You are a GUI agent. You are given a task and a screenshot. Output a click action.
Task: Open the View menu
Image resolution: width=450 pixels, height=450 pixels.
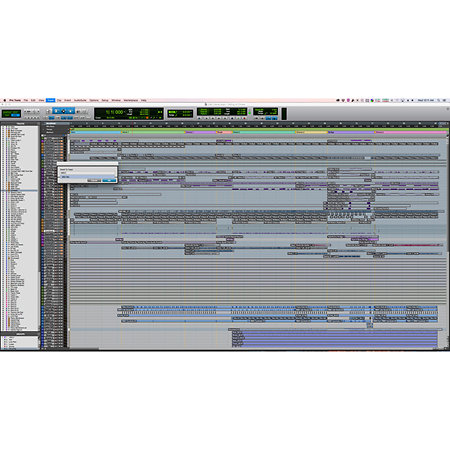tap(41, 100)
